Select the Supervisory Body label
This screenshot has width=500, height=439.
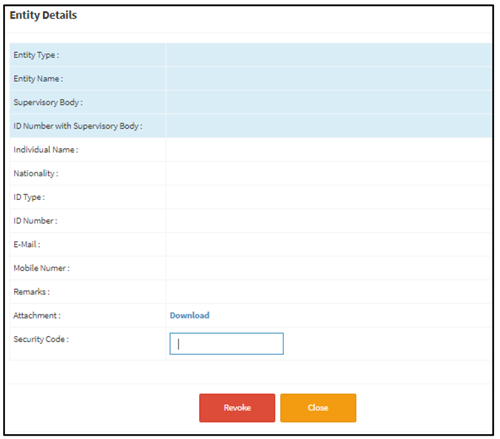coord(48,103)
